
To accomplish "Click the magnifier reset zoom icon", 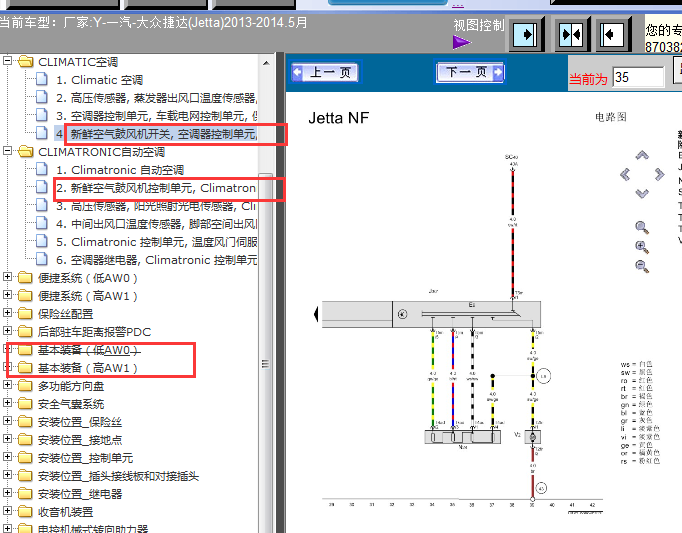I will point(642,228).
